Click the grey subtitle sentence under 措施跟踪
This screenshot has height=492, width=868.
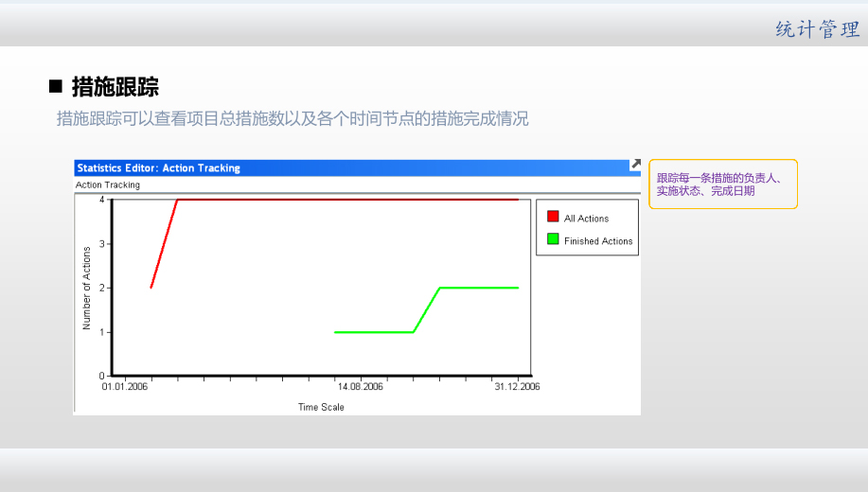pyautogui.click(x=292, y=119)
